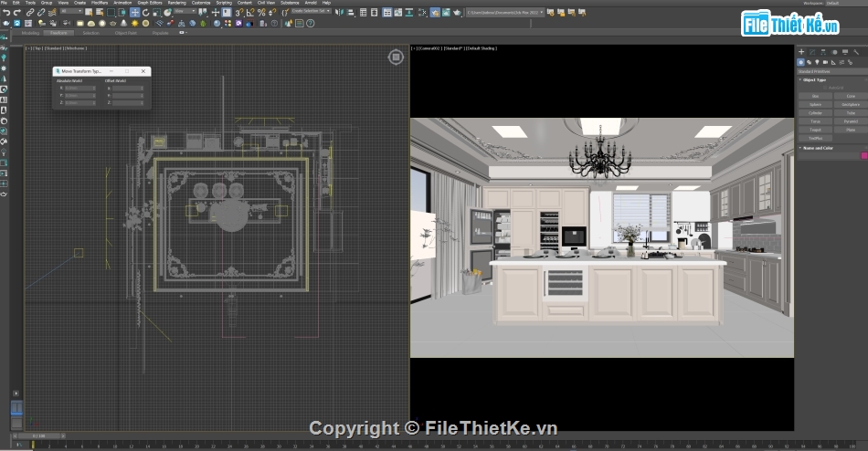Open the project folder path dropdown
This screenshot has width=868, height=451.
pos(505,12)
